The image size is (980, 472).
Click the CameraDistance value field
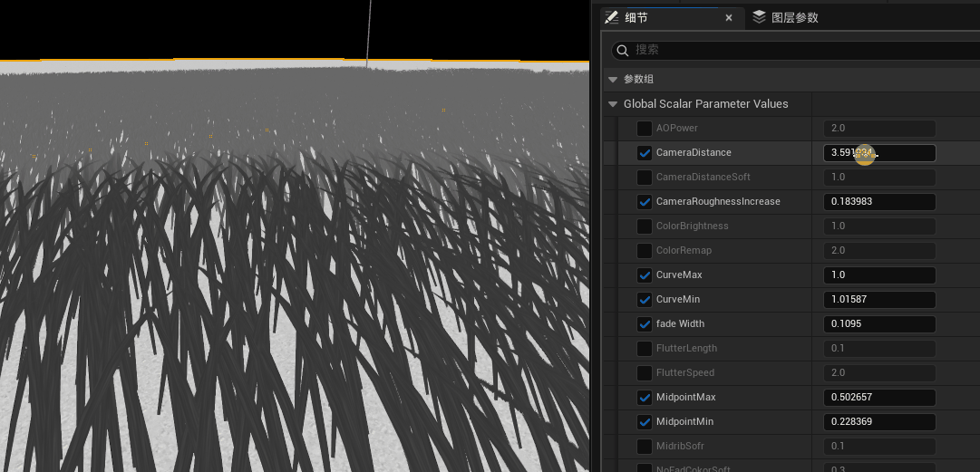coord(879,153)
